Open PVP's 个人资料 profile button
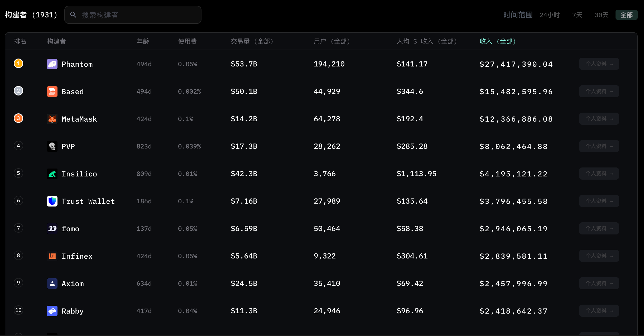This screenshot has width=644, height=336. tap(599, 146)
